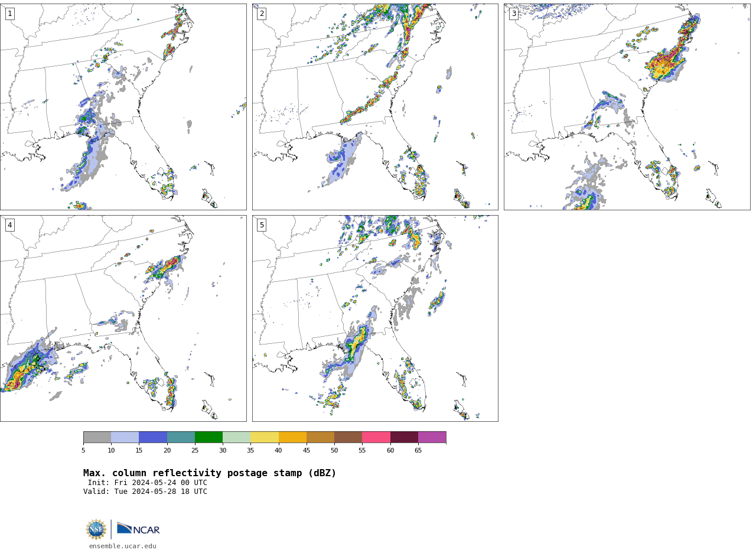Click colorbar tick label 35

[250, 451]
